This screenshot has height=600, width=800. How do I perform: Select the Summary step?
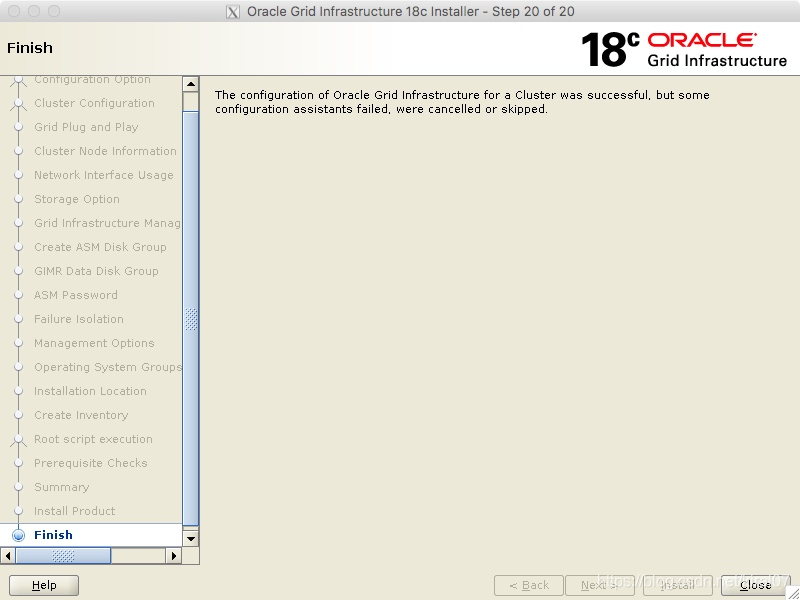point(62,487)
